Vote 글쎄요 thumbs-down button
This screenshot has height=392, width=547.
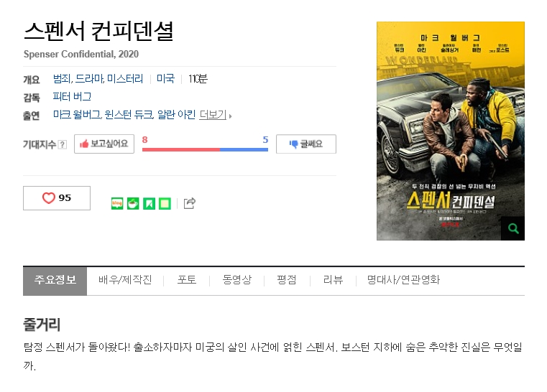click(305, 144)
